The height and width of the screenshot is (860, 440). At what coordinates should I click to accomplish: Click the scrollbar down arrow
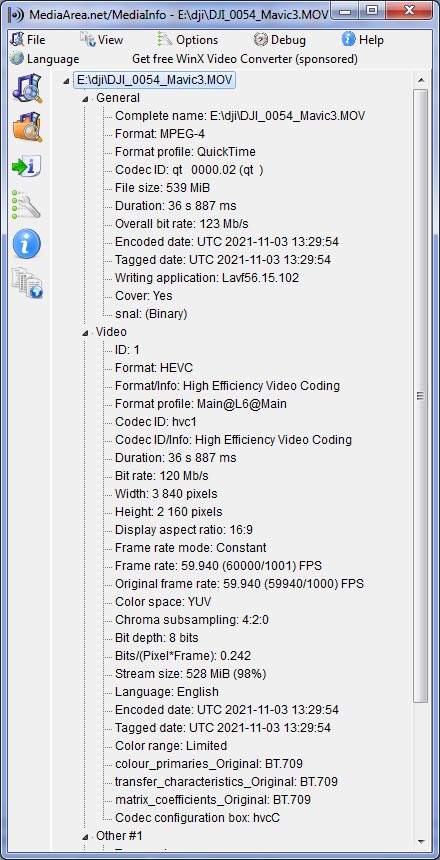(421, 841)
